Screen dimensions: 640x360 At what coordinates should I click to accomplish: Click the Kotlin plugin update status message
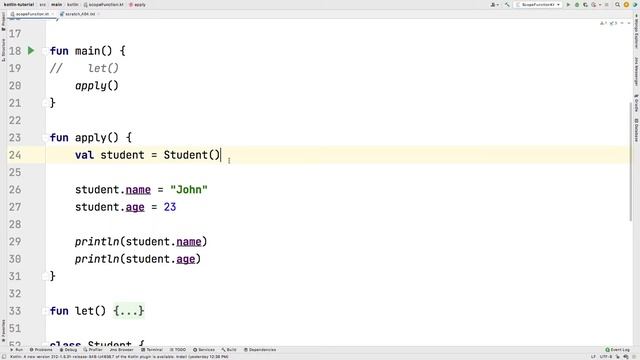click(119, 357)
